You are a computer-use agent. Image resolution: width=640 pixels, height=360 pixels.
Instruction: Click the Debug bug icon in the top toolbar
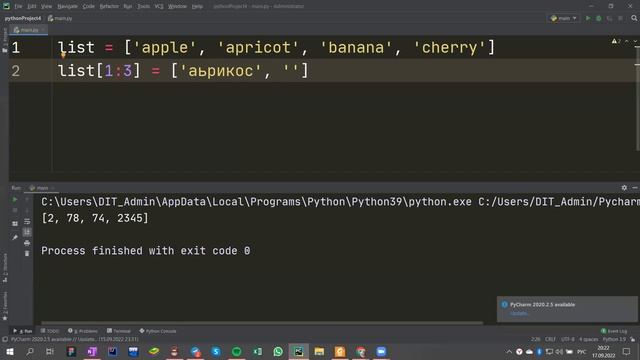pos(599,18)
